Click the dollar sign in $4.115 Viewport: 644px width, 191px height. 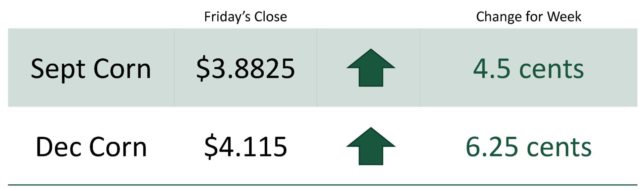tap(211, 147)
